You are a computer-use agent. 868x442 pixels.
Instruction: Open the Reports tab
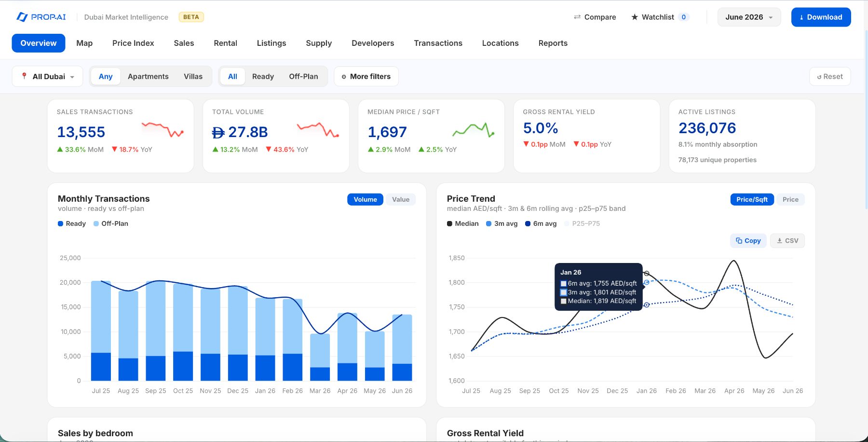tap(553, 43)
